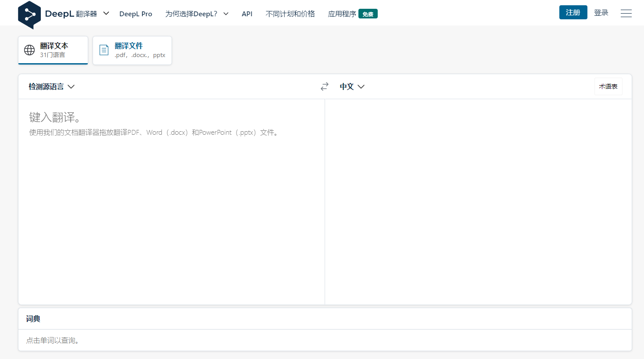Open the API menu link
The height and width of the screenshot is (359, 644).
(247, 14)
